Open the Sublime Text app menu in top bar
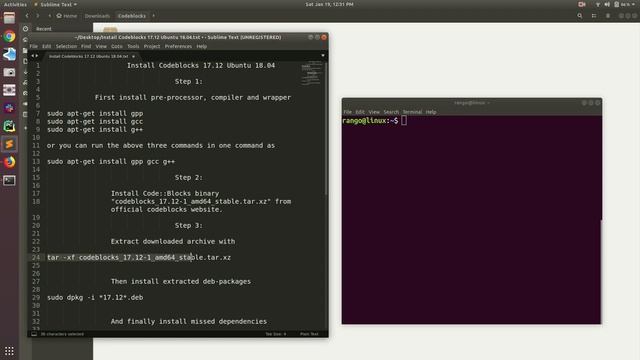This screenshot has width=640, height=360. click(56, 4)
